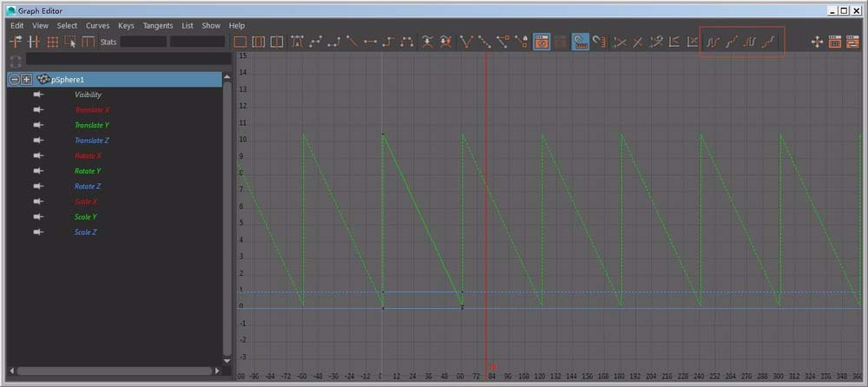Click the Frame Playback Range icon

pos(259,42)
